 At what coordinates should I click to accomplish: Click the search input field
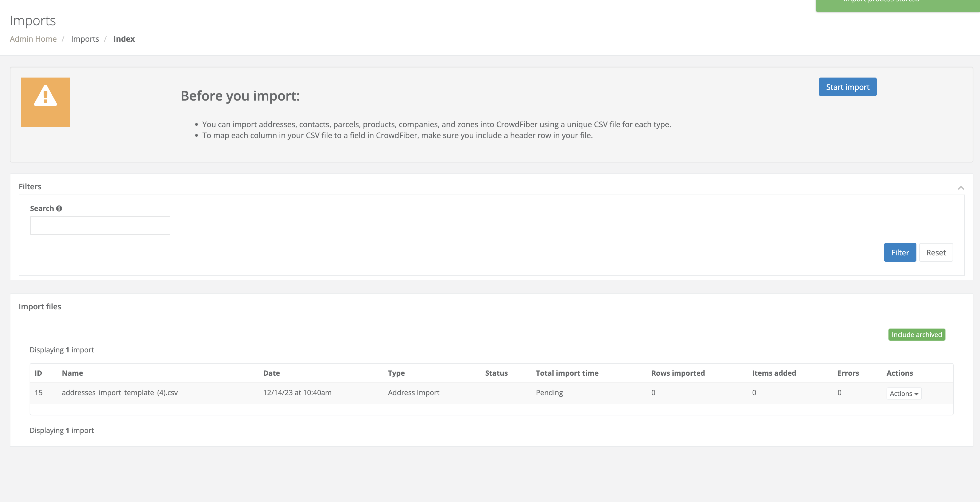tap(100, 225)
